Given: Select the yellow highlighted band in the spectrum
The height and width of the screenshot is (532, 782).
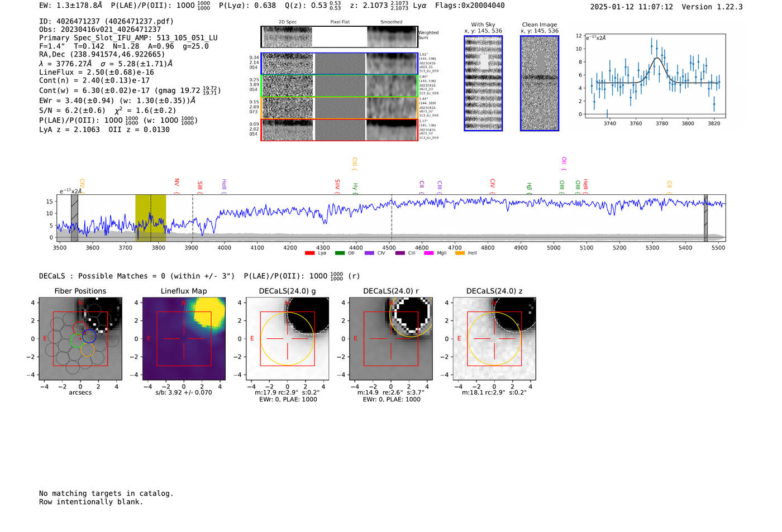Looking at the screenshot, I should tap(151, 218).
